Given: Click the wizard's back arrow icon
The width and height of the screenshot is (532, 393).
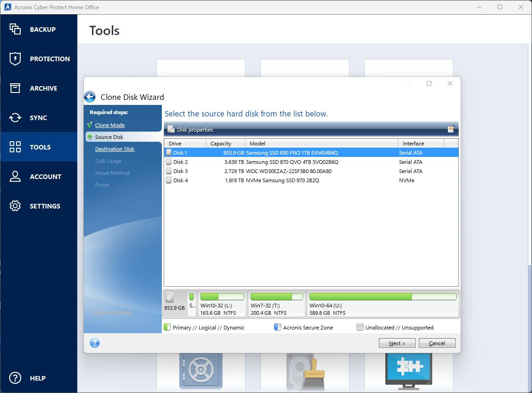Looking at the screenshot, I should [90, 97].
